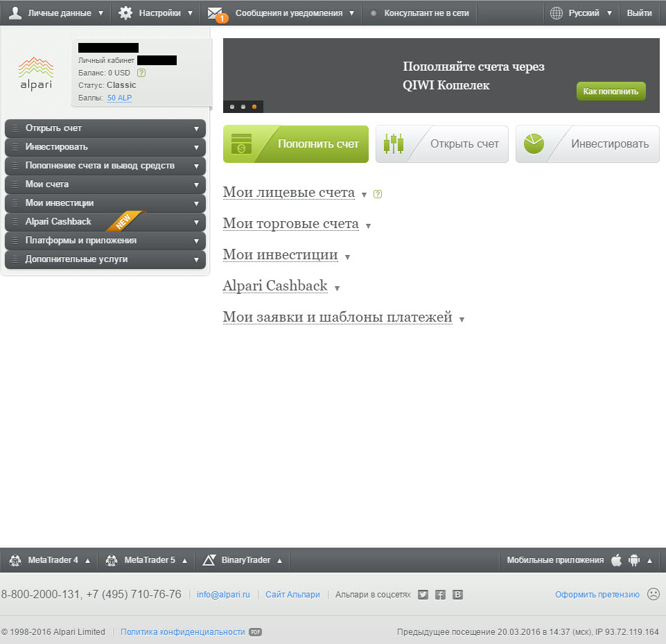666x644 pixels.
Task: Open the Alpari Cashback sidebar menu
Action: (105, 222)
